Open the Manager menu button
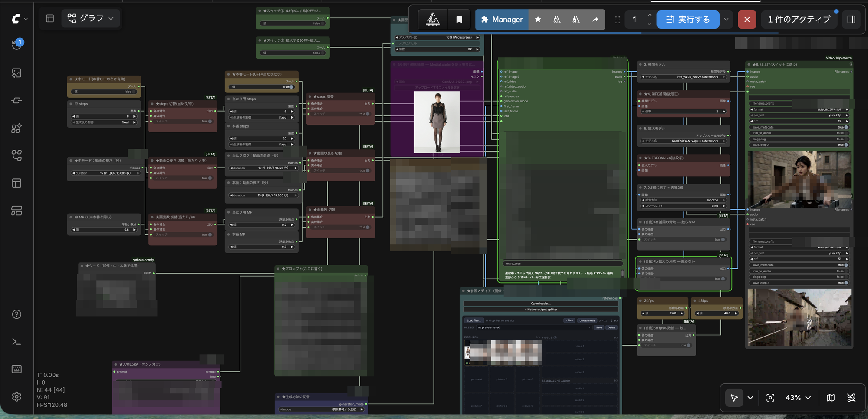 (502, 20)
